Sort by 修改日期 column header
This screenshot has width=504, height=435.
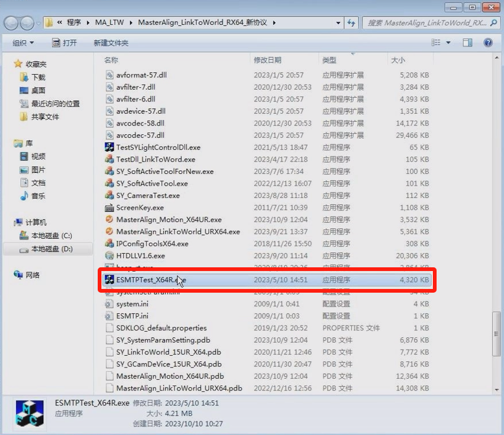tap(267, 60)
